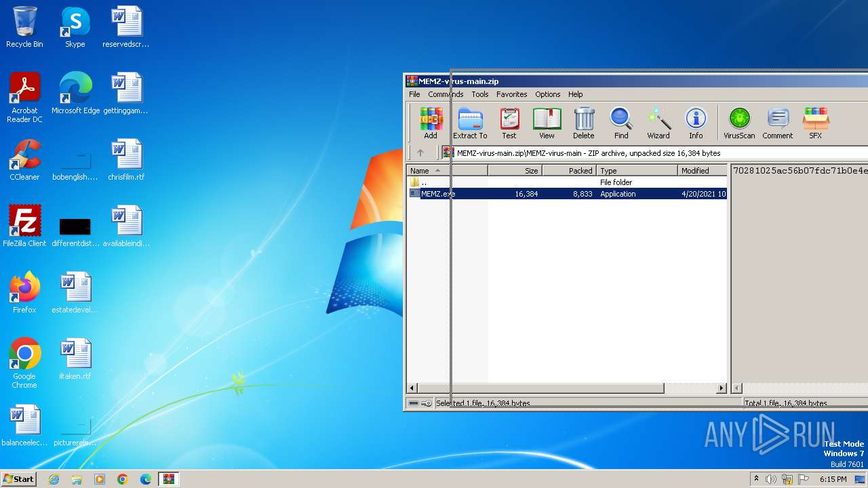Open the iltaken.rtf document
This screenshot has width=868, height=488.
click(75, 359)
